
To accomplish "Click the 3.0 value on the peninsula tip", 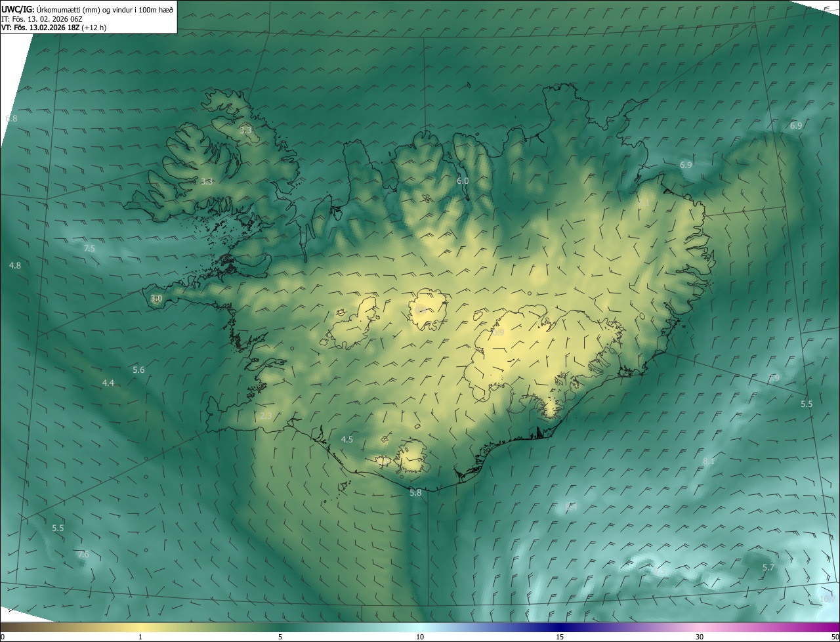I will 156,299.
